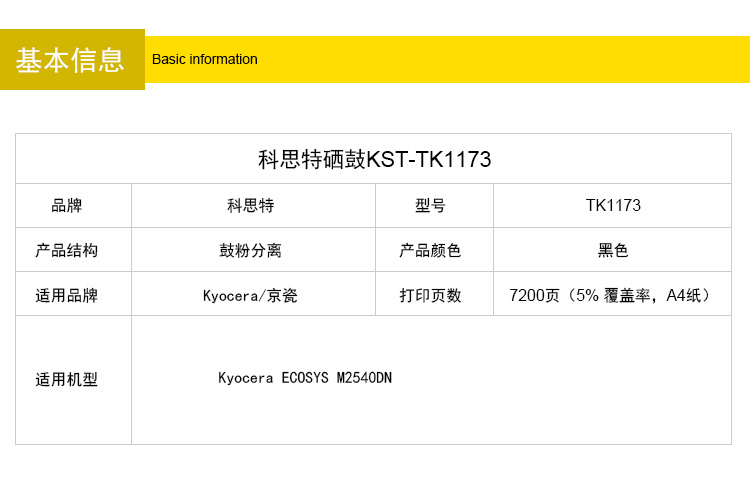Click the 基本信息 heading block
Viewport: 750px width, 479px height.
71,60
